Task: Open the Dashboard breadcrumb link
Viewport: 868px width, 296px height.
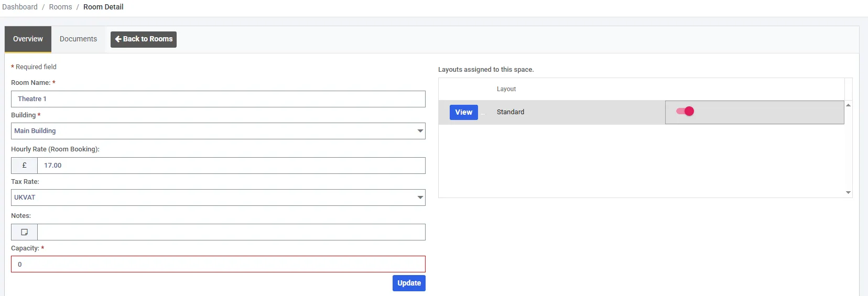Action: coord(20,7)
